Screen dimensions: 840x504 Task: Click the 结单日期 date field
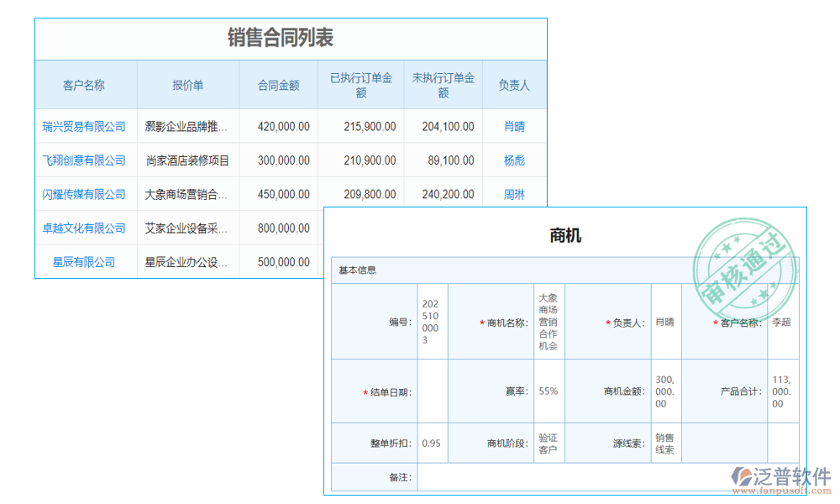click(x=431, y=390)
